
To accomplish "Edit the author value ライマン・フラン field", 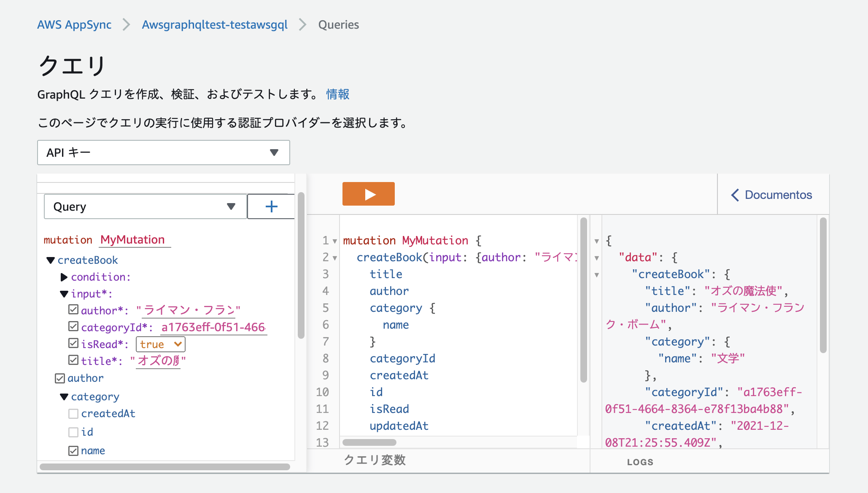I will [x=189, y=311].
